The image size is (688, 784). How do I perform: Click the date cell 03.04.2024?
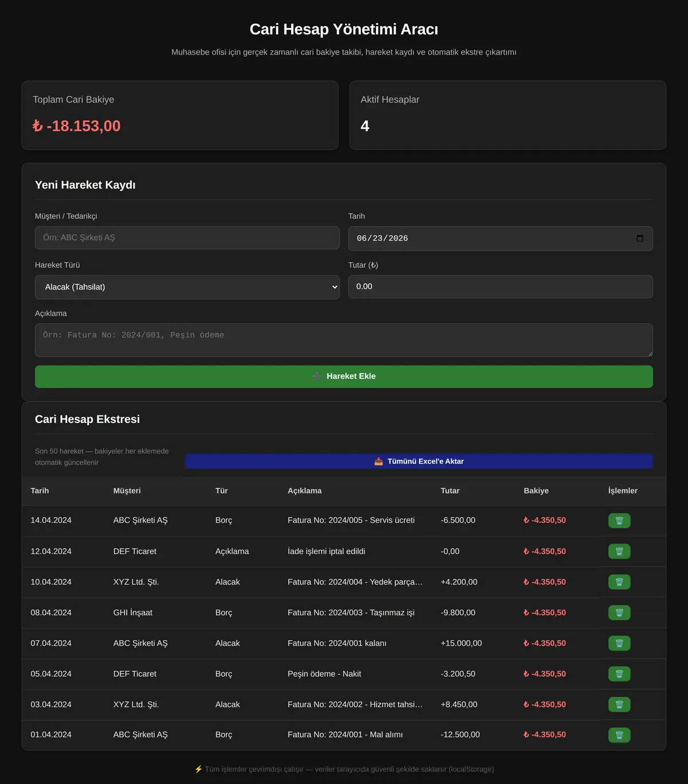(51, 704)
